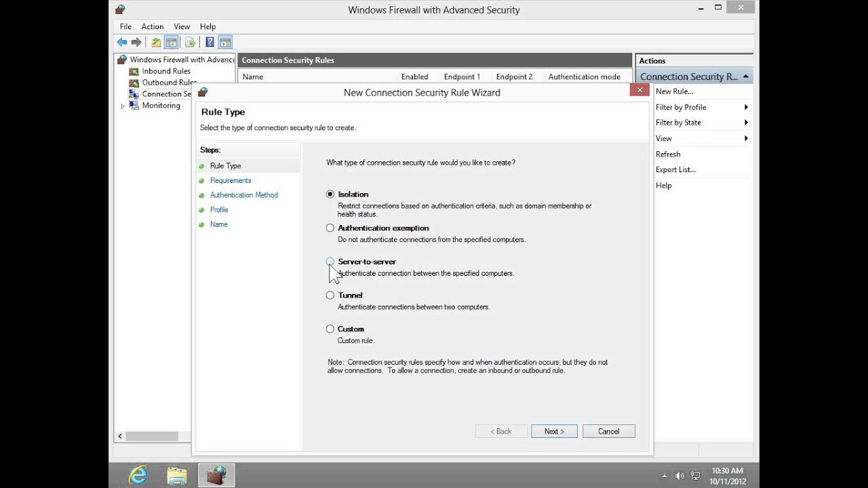
Task: Open Internet Explorer from the taskbar
Action: point(138,475)
